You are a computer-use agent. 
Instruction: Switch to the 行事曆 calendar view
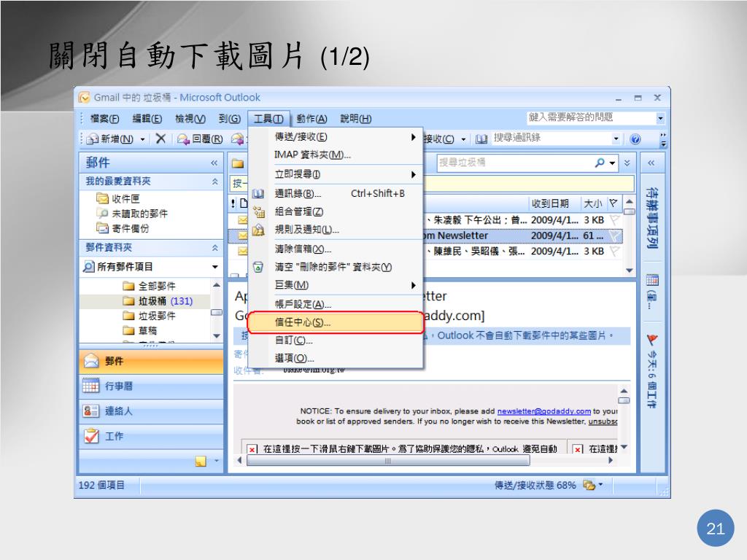[151, 386]
